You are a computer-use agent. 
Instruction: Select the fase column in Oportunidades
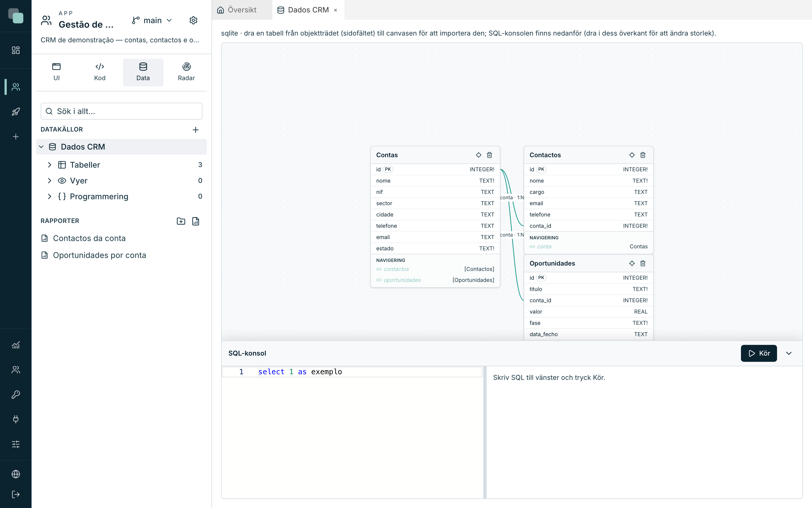[x=588, y=323]
